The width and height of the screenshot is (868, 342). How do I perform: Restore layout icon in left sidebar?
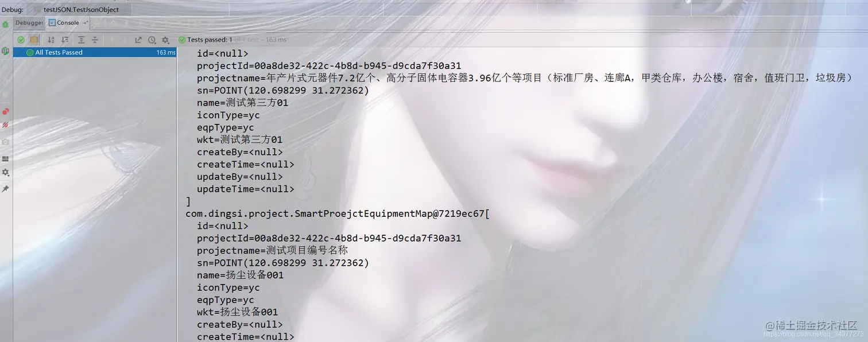pyautogui.click(x=5, y=158)
